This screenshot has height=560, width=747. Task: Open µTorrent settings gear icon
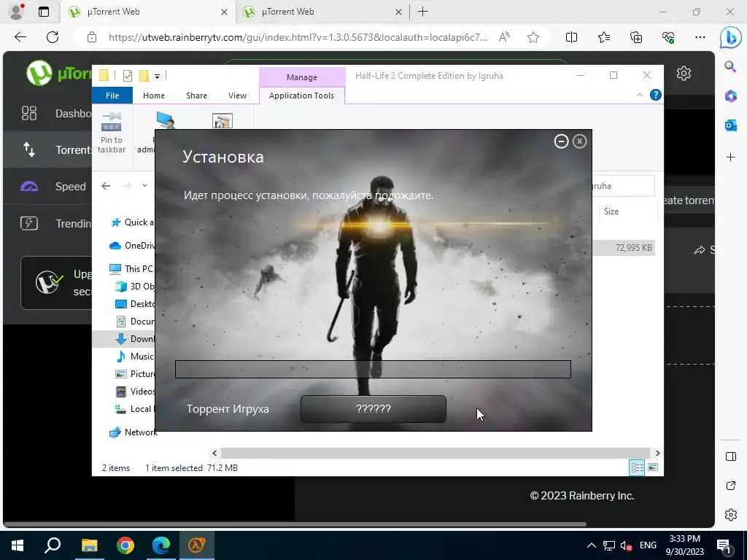point(684,74)
